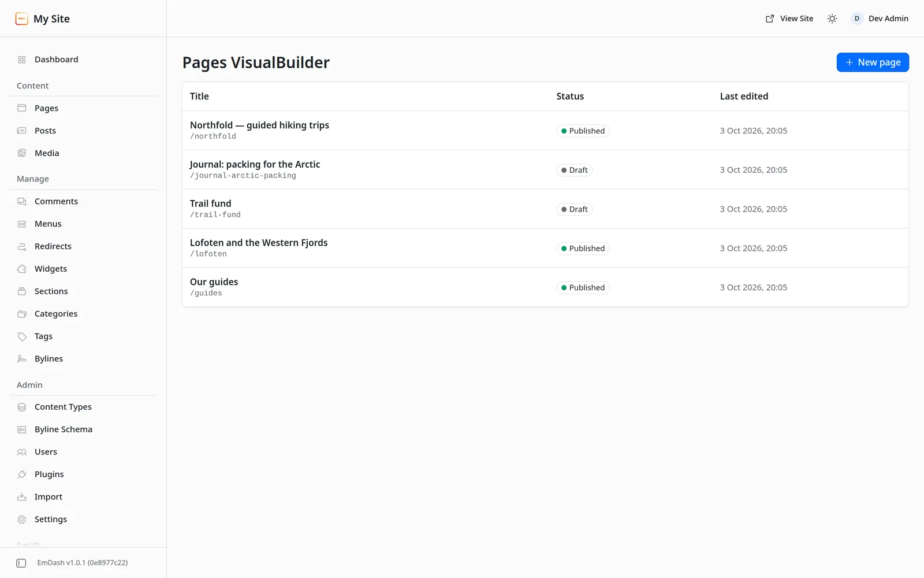Open the Our guides page
Image resolution: width=924 pixels, height=578 pixels.
[x=214, y=282]
